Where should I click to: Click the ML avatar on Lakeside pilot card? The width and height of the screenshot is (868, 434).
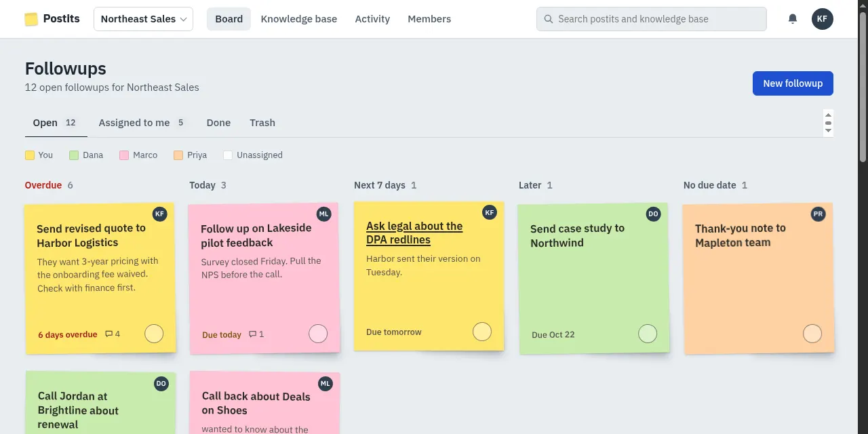(x=324, y=214)
